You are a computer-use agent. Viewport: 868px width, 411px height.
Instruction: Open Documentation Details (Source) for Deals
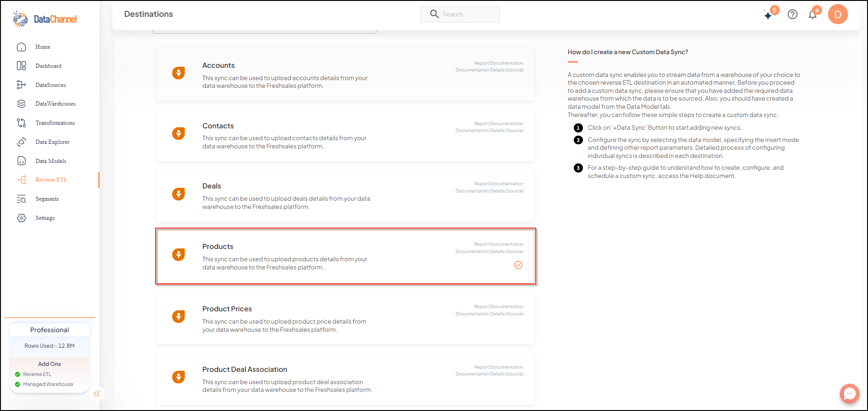coord(490,191)
